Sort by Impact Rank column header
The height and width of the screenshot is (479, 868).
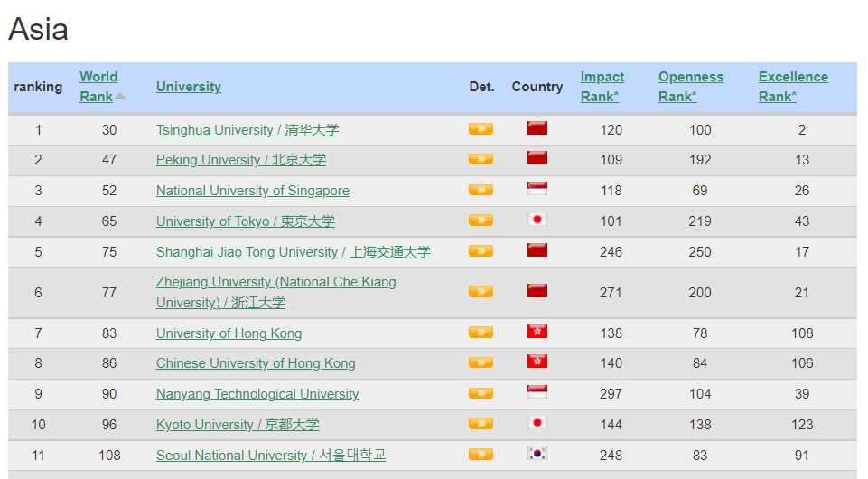[602, 86]
